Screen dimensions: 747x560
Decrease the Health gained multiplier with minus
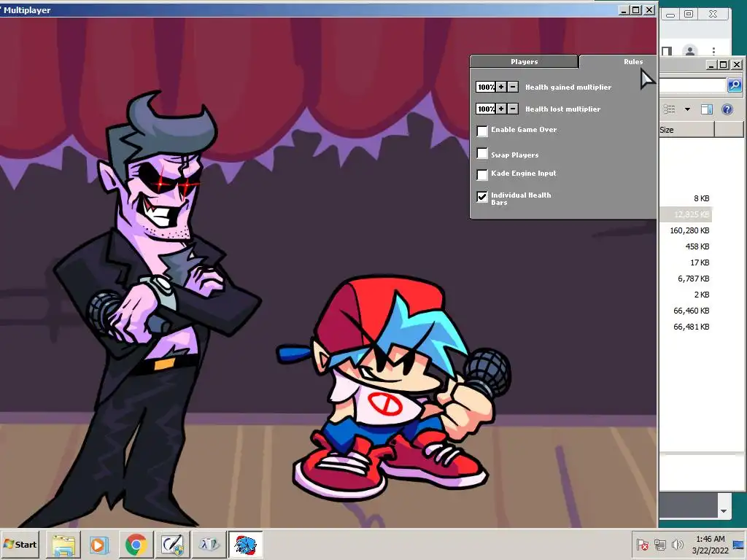(x=513, y=87)
